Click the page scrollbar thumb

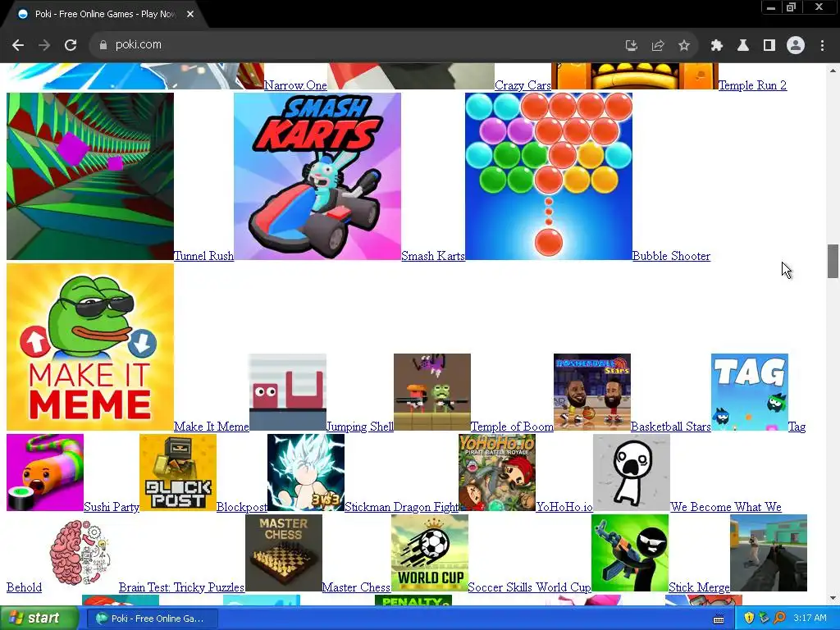pos(833,262)
